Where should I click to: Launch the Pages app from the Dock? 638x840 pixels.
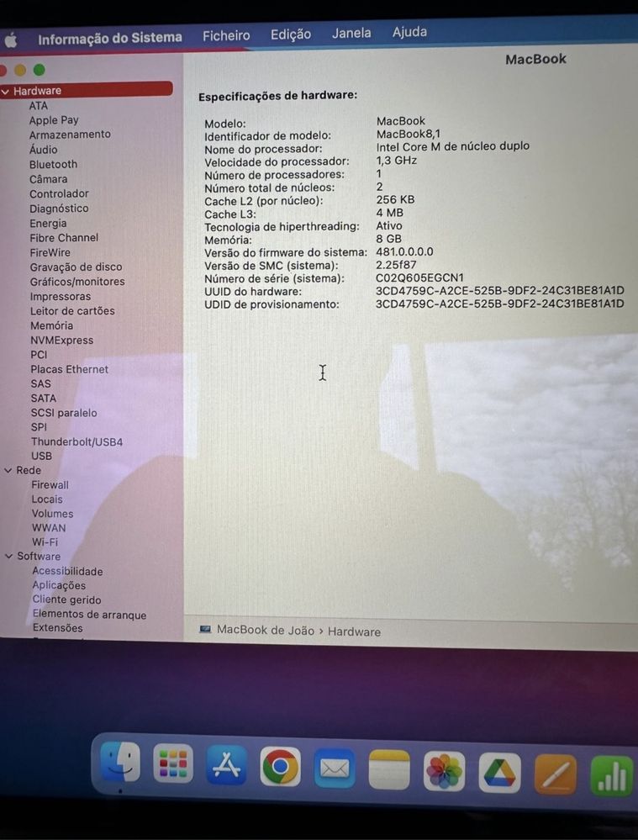coord(556,774)
